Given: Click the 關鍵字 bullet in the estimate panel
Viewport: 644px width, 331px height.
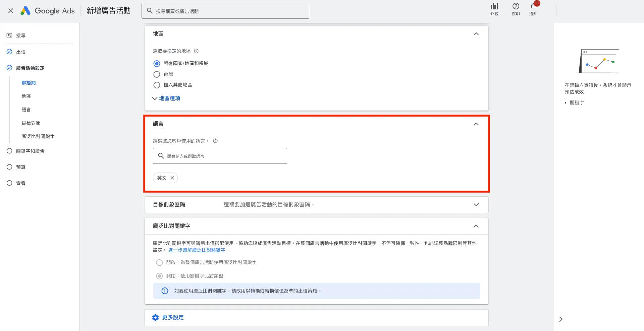Looking at the screenshot, I should [577, 103].
